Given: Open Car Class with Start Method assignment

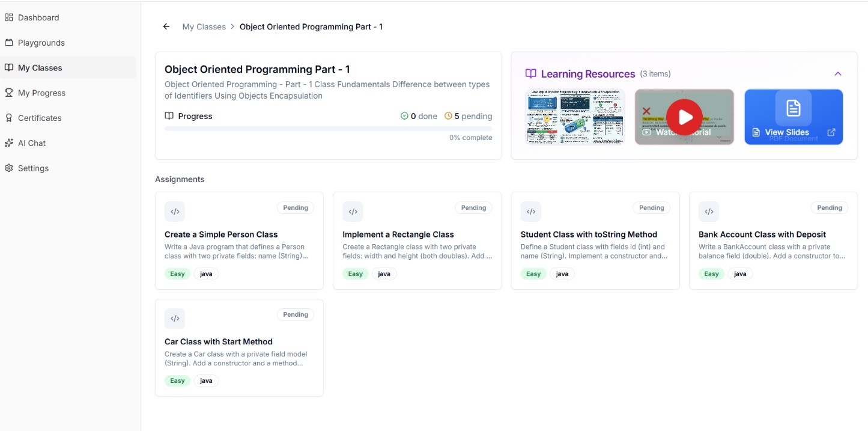Looking at the screenshot, I should (x=219, y=341).
